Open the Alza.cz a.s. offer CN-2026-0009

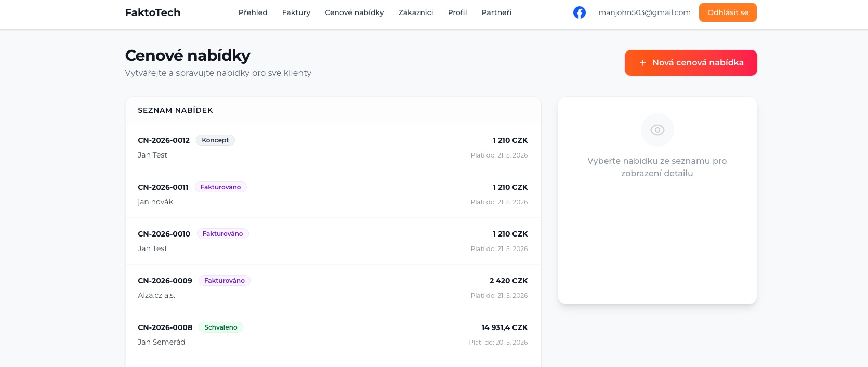click(333, 288)
